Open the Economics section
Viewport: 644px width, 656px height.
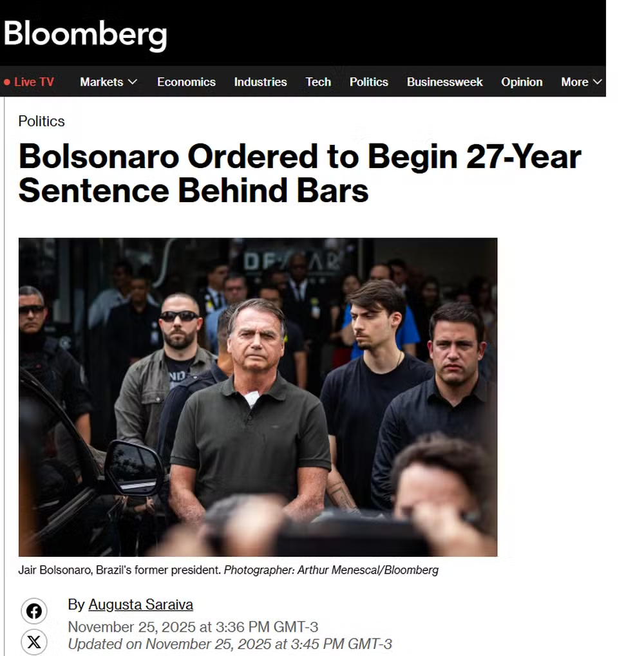point(186,82)
